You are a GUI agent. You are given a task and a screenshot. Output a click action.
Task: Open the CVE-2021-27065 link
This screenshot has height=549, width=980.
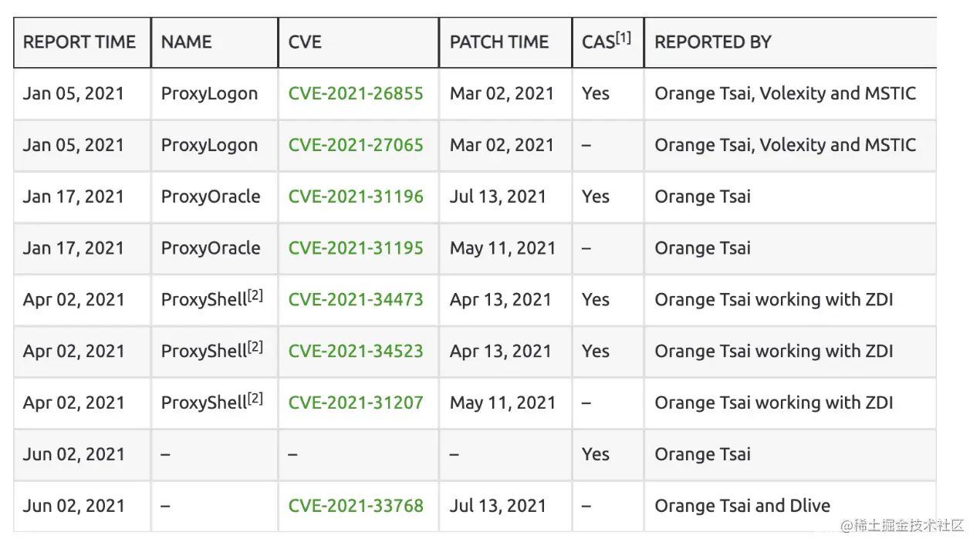coord(356,145)
